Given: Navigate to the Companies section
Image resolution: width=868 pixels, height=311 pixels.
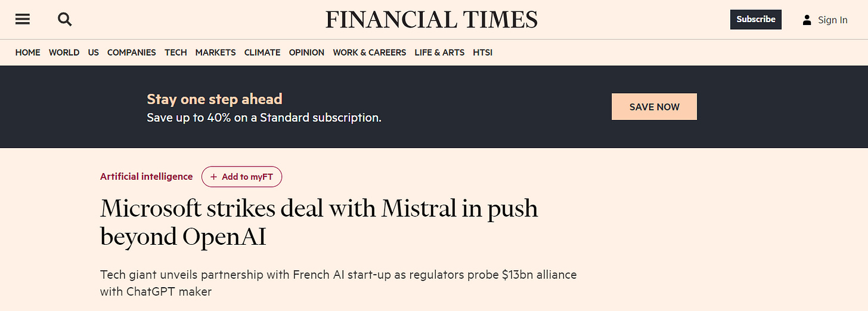Looking at the screenshot, I should (x=131, y=53).
